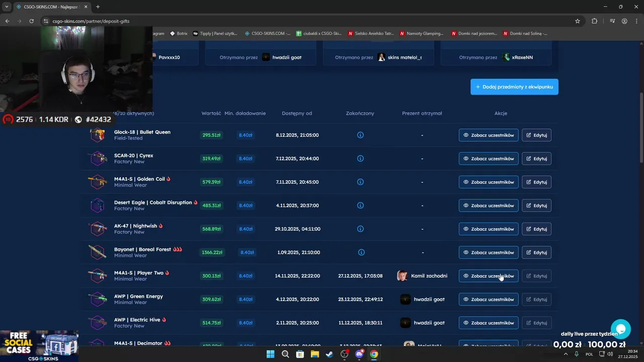Open the Chrome extensions puzzle icon
Image resolution: width=644 pixels, height=362 pixels.
point(595,21)
